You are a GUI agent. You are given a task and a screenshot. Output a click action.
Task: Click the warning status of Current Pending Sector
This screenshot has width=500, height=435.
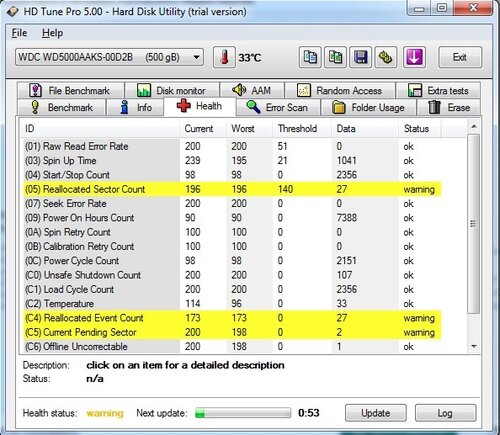pos(419,333)
